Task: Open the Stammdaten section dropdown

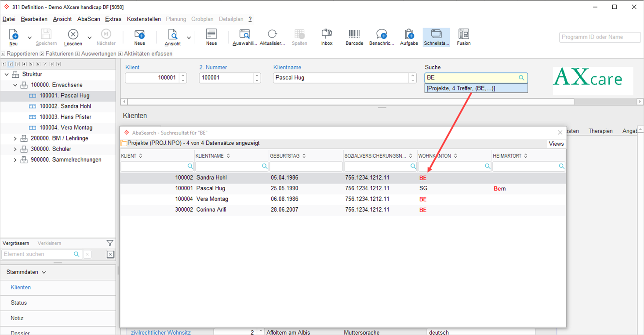Action: (26, 272)
